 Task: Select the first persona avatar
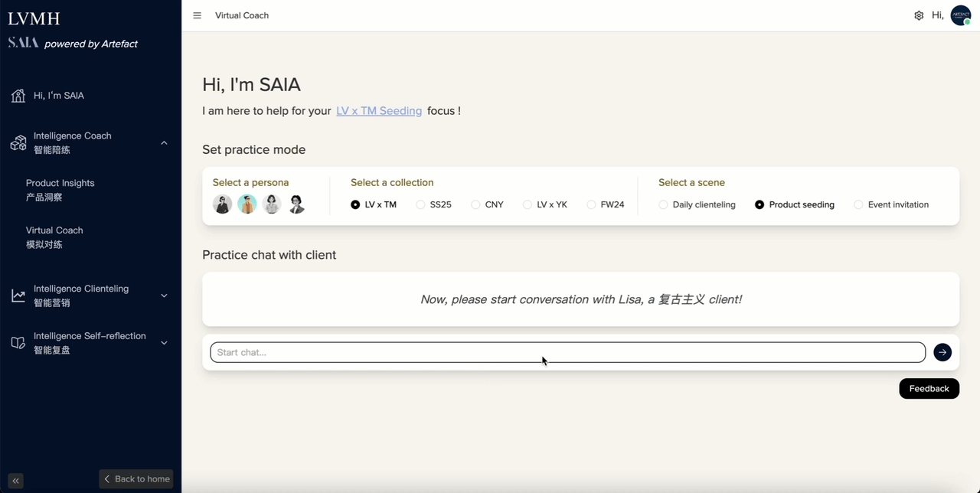pyautogui.click(x=223, y=204)
